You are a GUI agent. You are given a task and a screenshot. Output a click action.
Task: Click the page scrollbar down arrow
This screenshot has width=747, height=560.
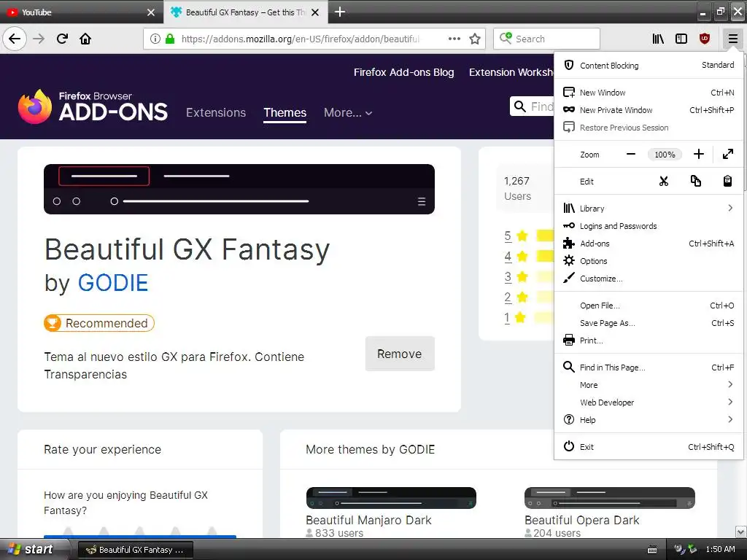click(741, 532)
